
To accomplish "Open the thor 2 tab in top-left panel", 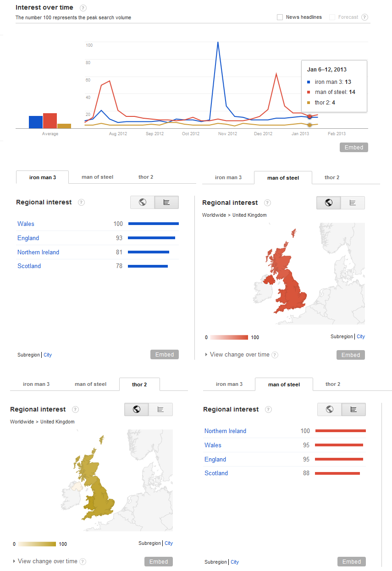I will [146, 177].
